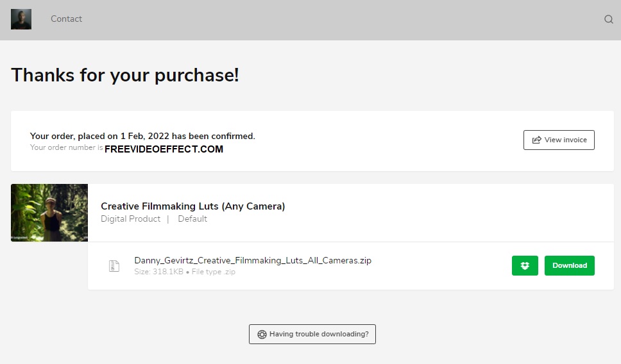Click the Thanks for your purchase! heading
Screen dimensions: 621x364
125,75
